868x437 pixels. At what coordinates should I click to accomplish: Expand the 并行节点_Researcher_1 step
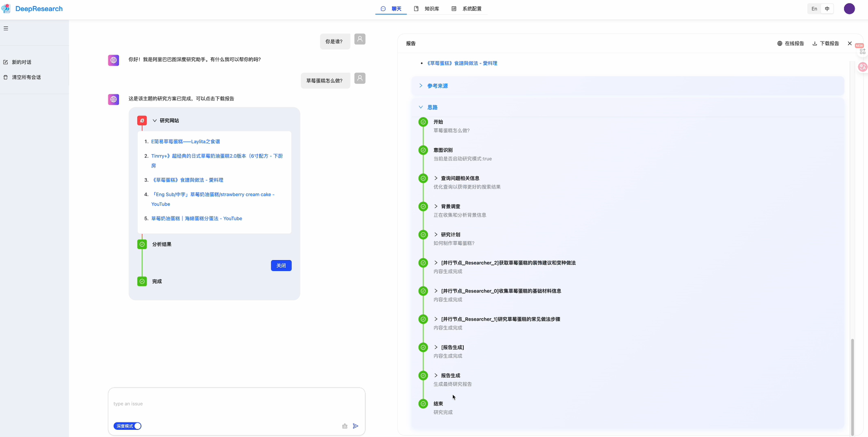click(x=436, y=319)
